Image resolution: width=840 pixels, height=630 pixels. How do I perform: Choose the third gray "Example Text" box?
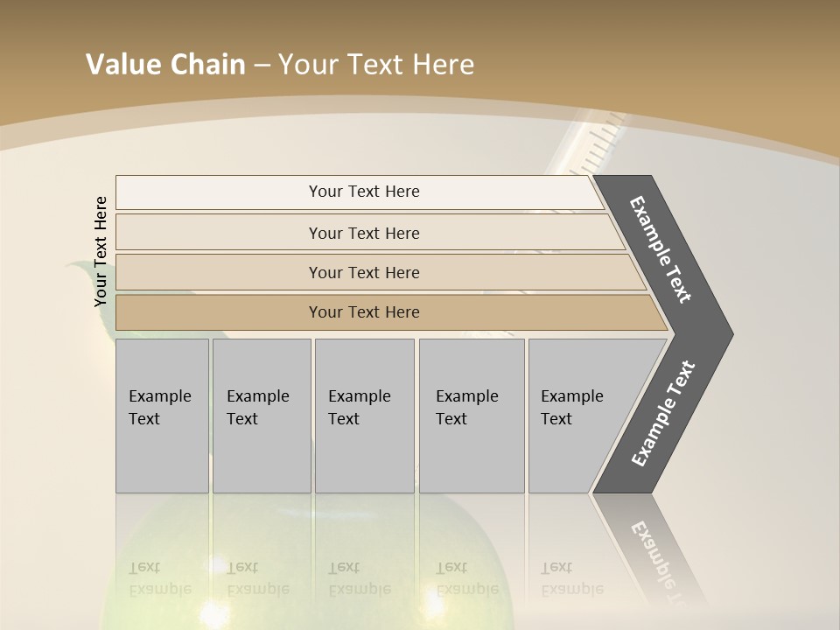364,416
